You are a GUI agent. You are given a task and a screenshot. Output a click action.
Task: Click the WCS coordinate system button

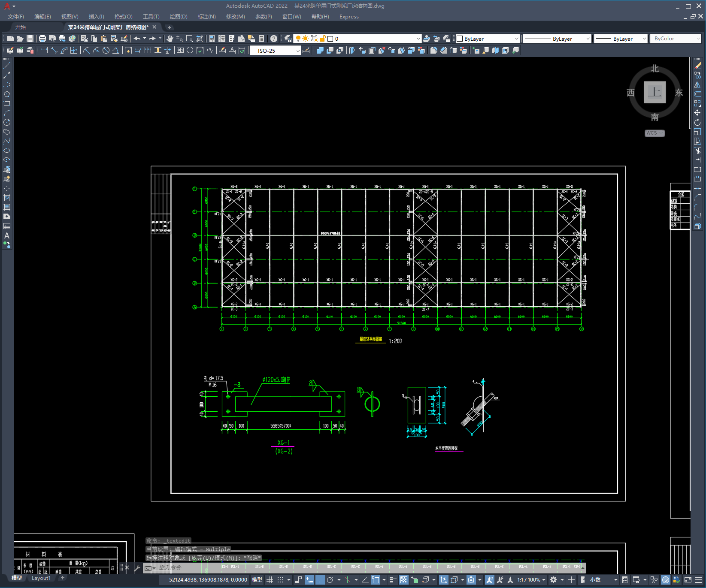[654, 133]
